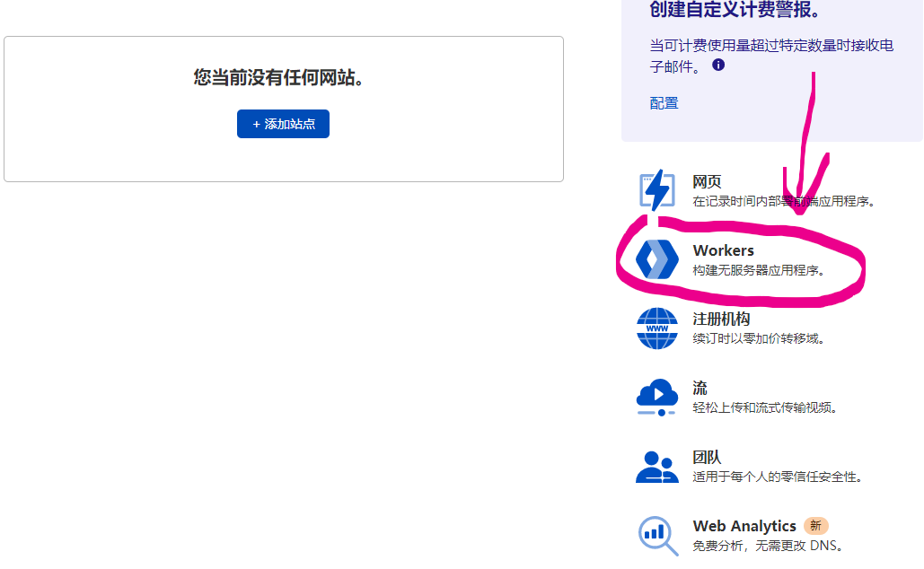Open the Web Analytics magnifier chart icon
Viewport: 924px width, 569px height.
click(656, 535)
